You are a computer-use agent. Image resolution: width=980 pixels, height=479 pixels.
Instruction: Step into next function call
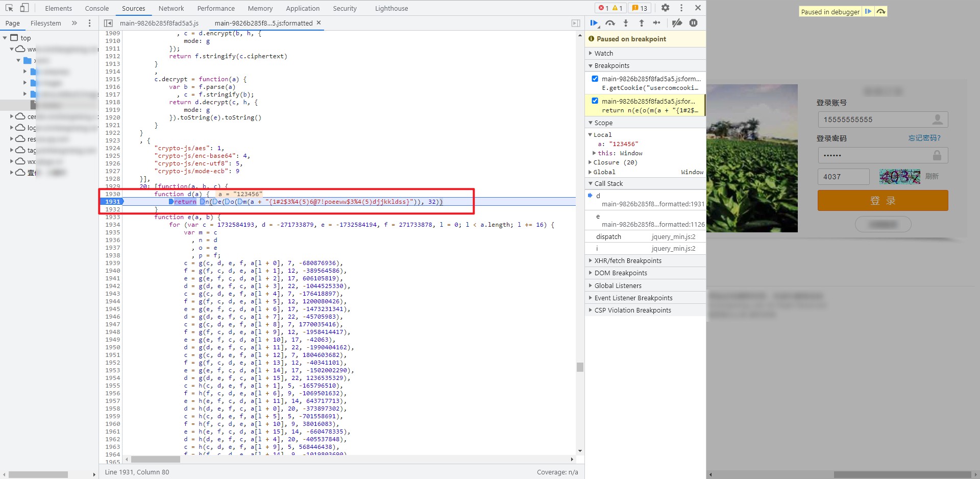[x=626, y=23]
